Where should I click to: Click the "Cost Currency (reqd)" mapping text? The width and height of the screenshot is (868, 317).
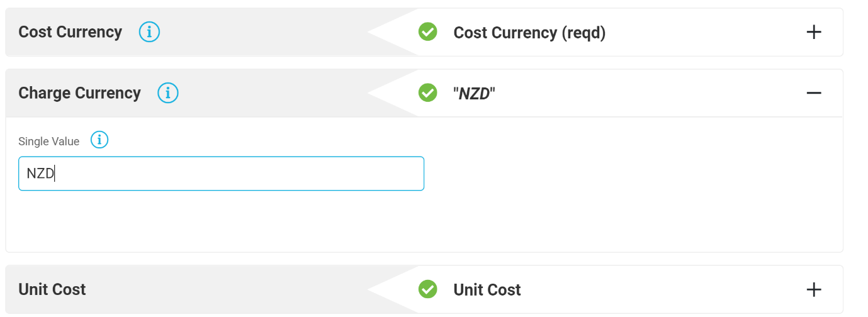tap(529, 33)
